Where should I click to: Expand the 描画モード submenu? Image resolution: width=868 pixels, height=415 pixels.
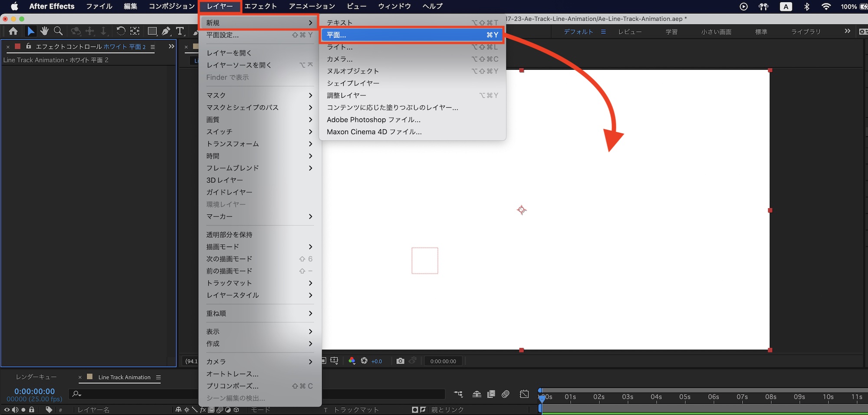click(260, 247)
